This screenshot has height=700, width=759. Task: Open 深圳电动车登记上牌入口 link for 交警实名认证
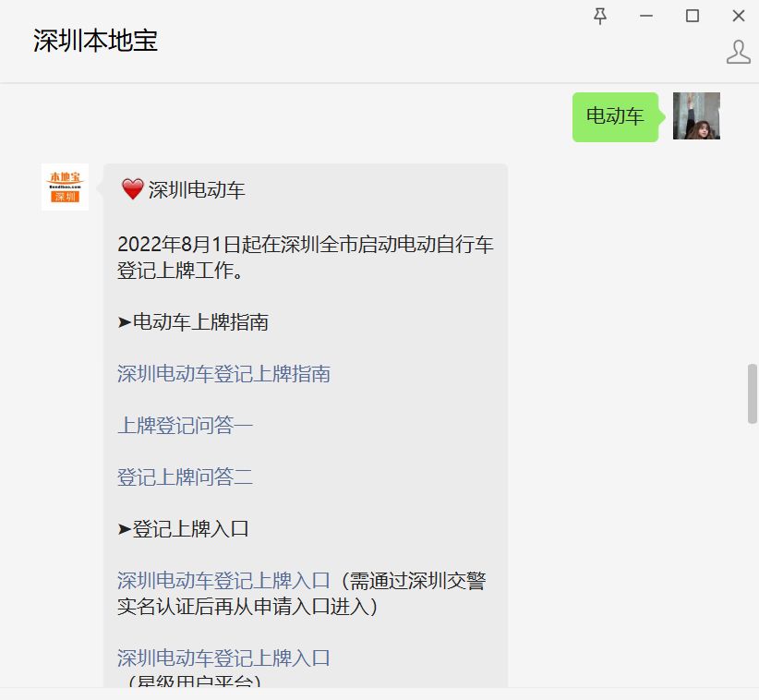point(223,581)
